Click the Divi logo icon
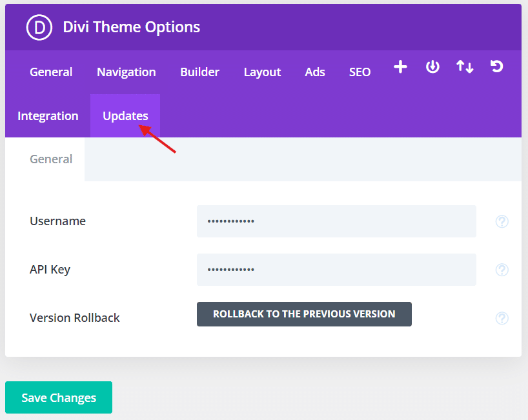The height and width of the screenshot is (420, 528). tap(38, 28)
